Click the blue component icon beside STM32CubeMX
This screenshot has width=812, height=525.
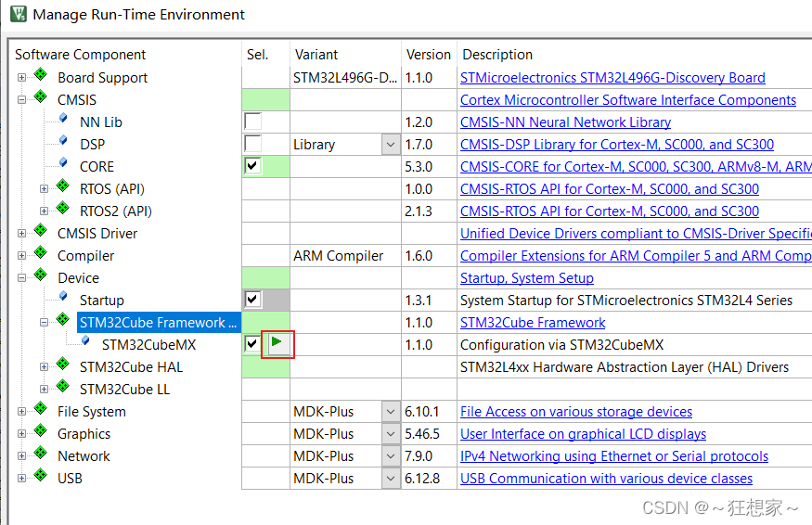[85, 340]
